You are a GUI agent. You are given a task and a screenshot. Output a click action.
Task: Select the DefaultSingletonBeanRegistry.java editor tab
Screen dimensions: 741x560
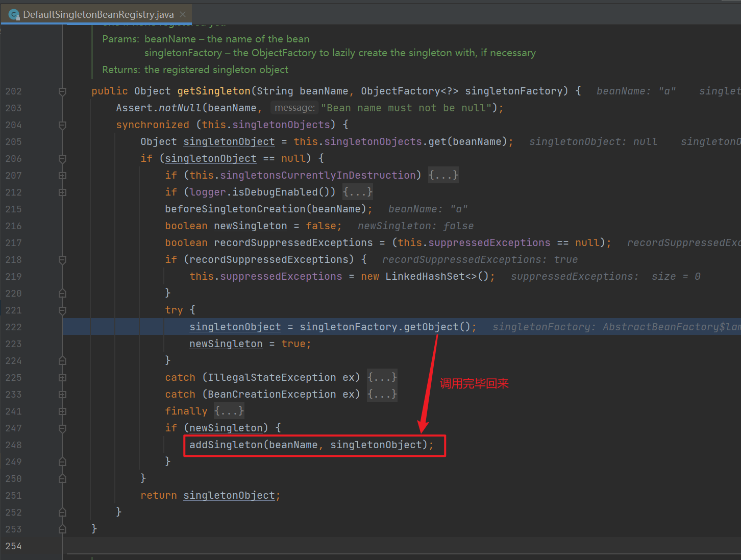tap(98, 14)
